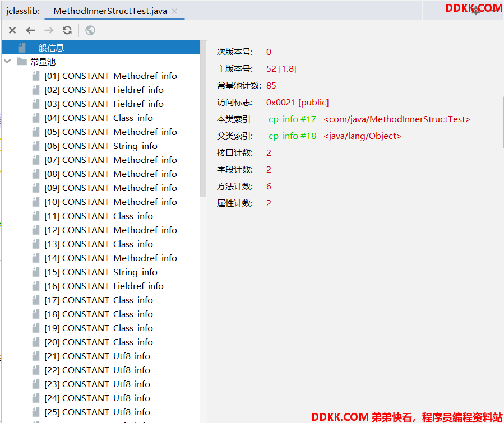Click the file icon beside [21] entry
Viewport: 504px width, 423px height.
tap(36, 356)
